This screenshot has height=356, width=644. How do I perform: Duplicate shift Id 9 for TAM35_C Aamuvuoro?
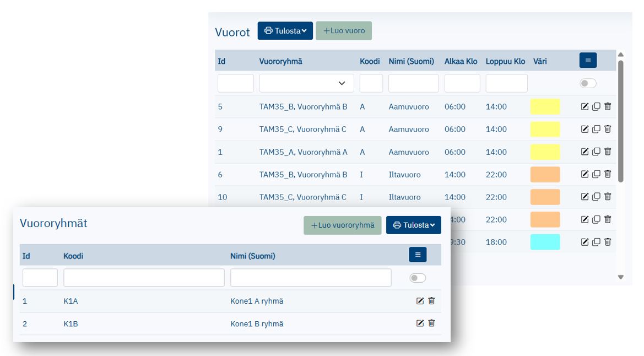(x=596, y=129)
